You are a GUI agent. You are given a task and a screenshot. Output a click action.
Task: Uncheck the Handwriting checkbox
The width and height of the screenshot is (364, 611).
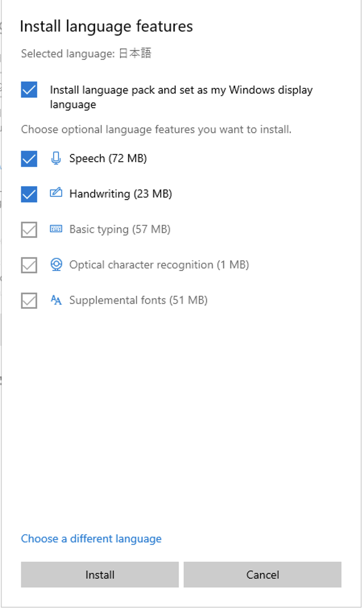tap(29, 194)
